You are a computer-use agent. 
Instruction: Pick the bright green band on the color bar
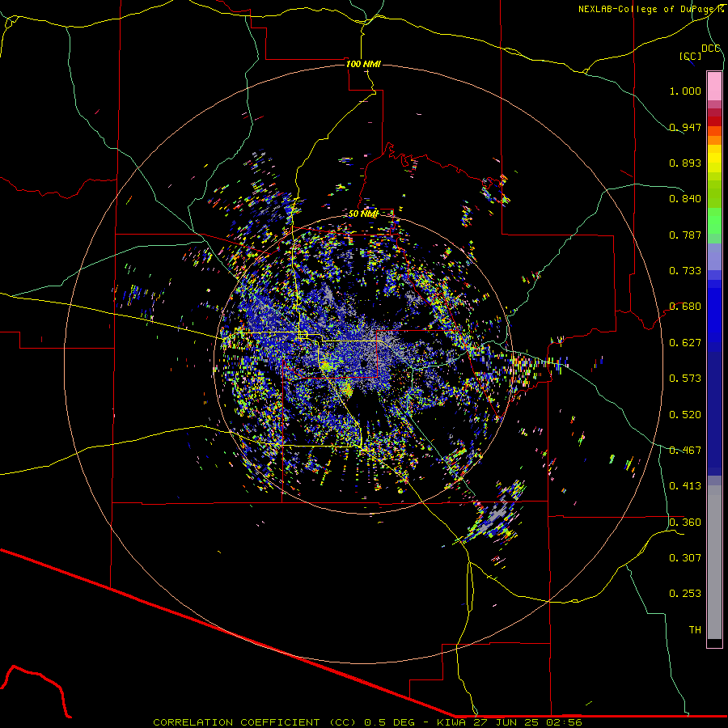pyautogui.click(x=714, y=222)
